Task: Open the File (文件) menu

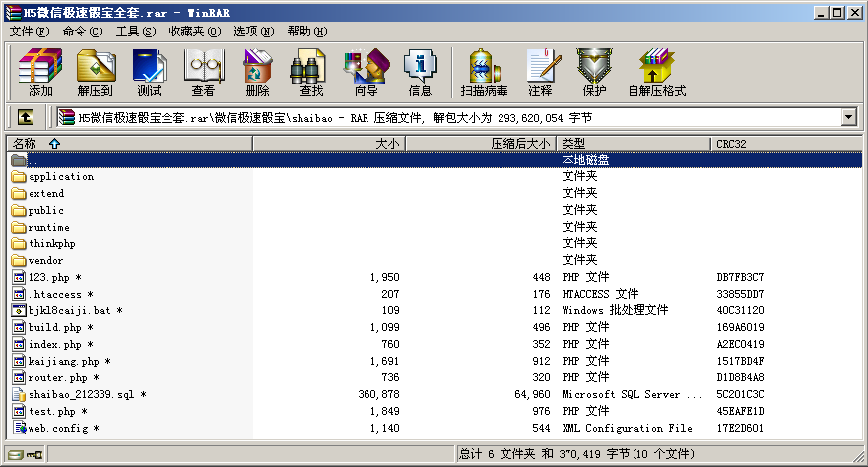Action: pyautogui.click(x=28, y=32)
